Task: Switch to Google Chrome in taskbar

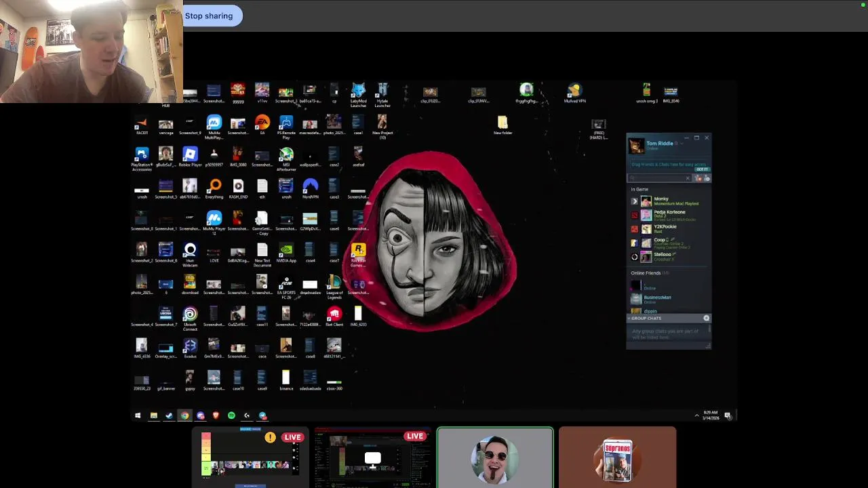Action: click(x=184, y=415)
